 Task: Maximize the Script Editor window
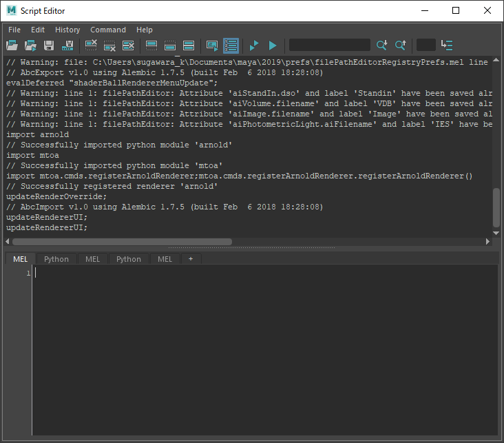coord(456,10)
